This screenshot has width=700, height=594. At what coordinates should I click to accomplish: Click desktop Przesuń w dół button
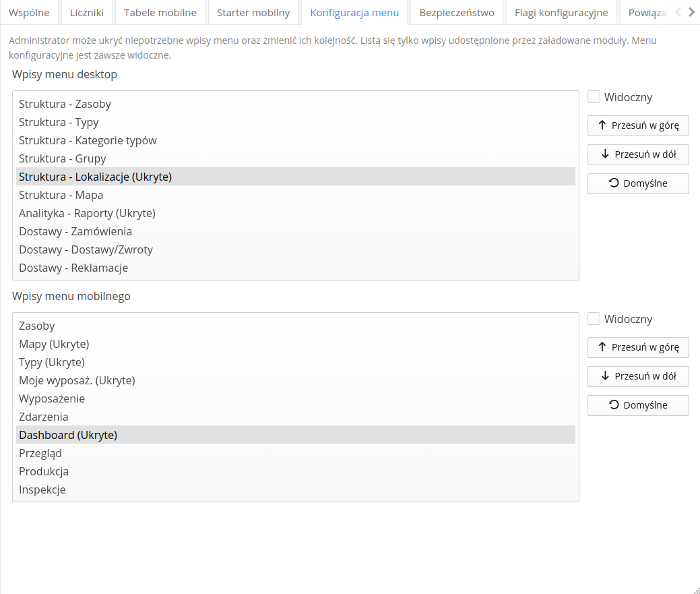[x=638, y=154]
